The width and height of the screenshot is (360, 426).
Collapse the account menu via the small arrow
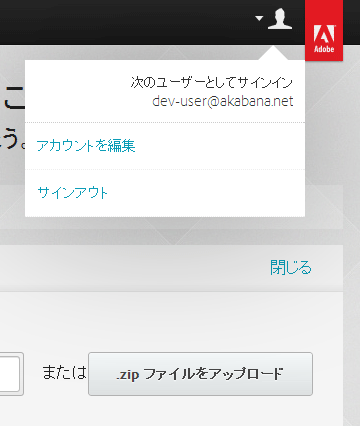pyautogui.click(x=259, y=18)
